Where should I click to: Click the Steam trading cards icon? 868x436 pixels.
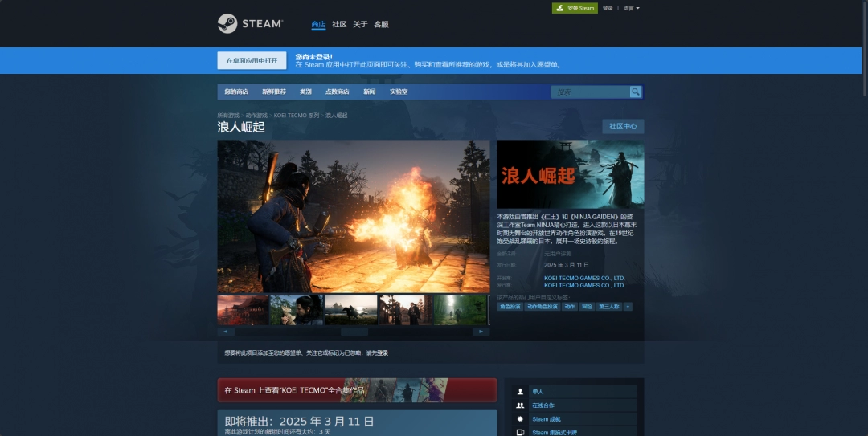[x=521, y=432]
